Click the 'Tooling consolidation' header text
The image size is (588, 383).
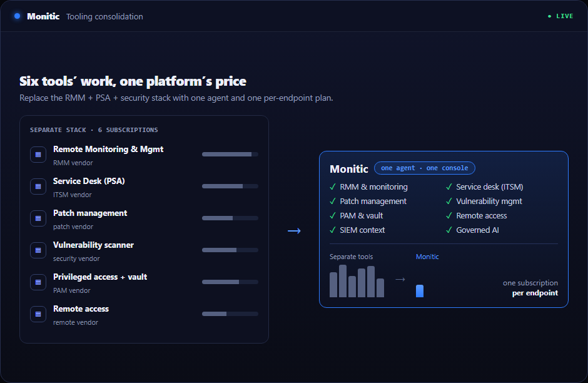[104, 16]
